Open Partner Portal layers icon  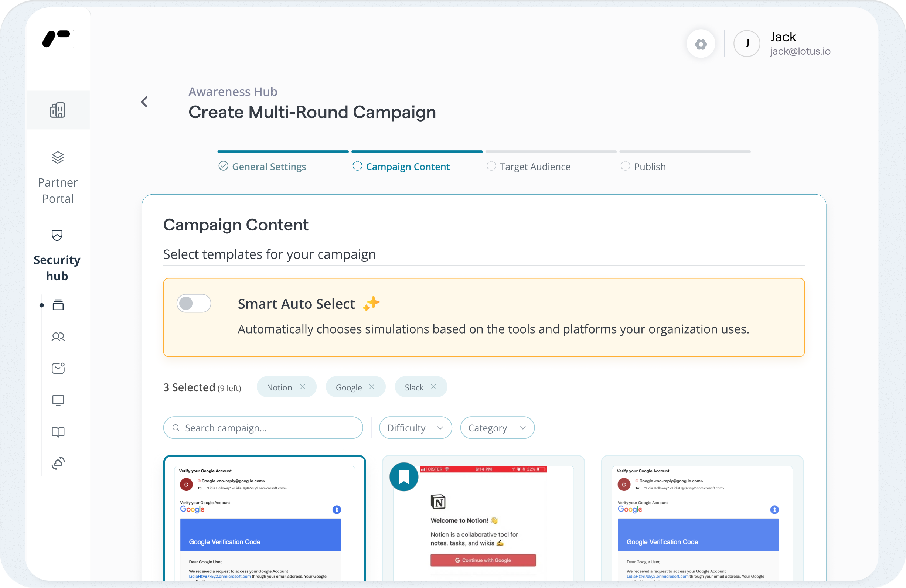[58, 157]
